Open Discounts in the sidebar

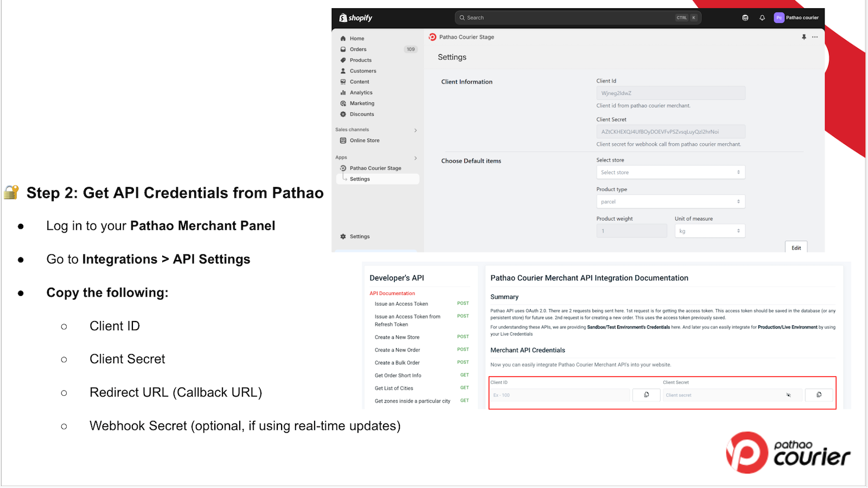362,114
